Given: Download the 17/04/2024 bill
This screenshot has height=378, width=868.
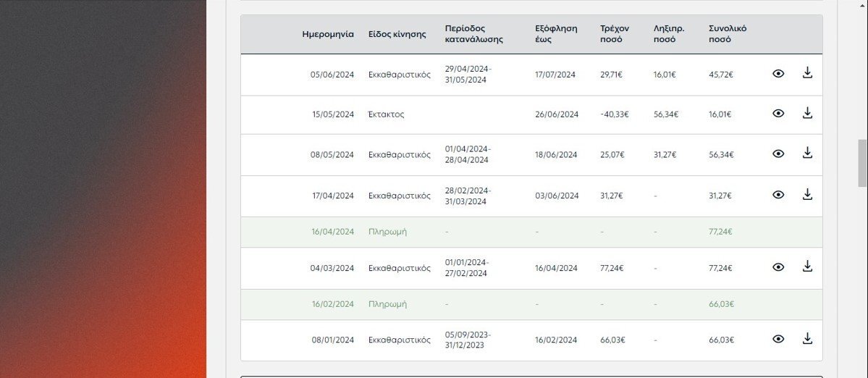Looking at the screenshot, I should (x=807, y=194).
